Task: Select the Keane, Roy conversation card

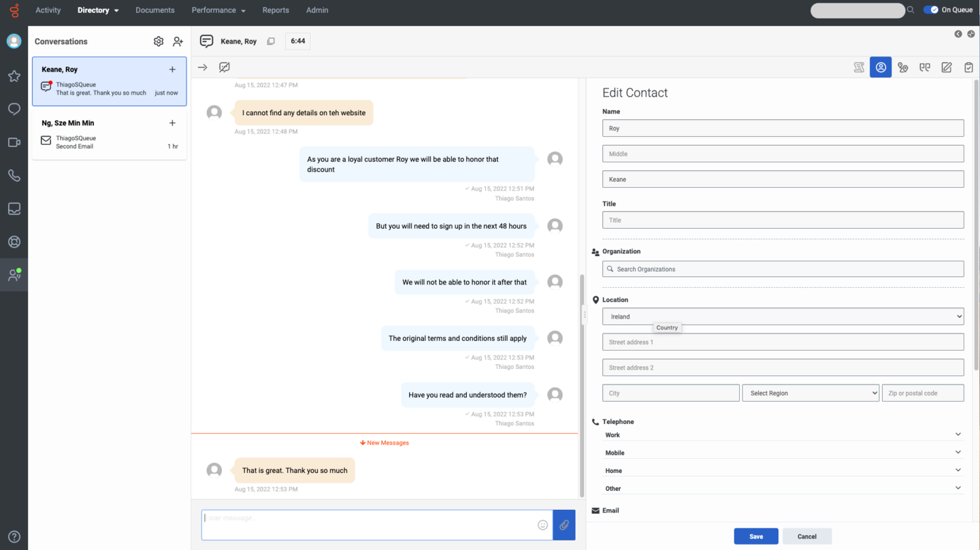Action: [109, 81]
